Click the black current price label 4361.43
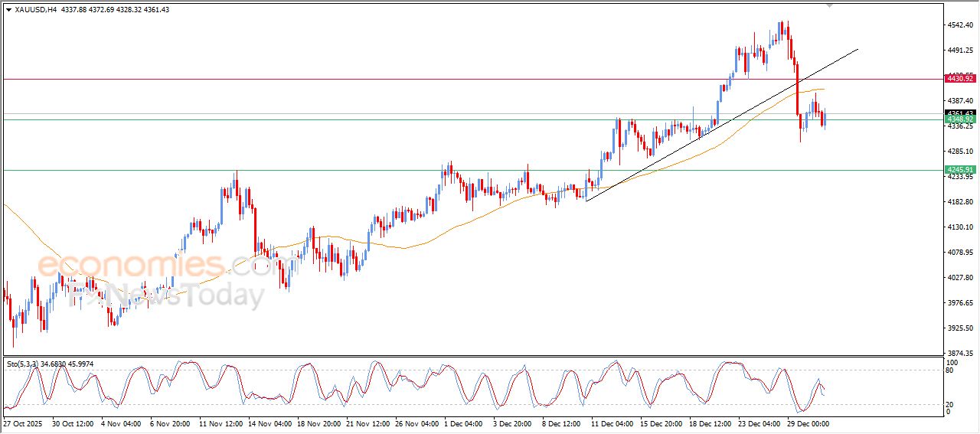Image resolution: width=980 pixels, height=434 pixels. (959, 113)
